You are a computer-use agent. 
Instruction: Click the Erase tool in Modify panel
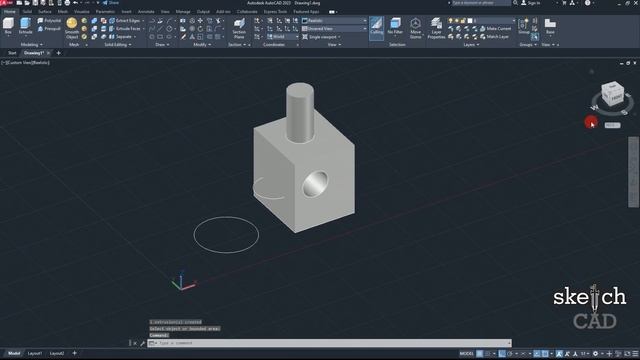pos(183,37)
